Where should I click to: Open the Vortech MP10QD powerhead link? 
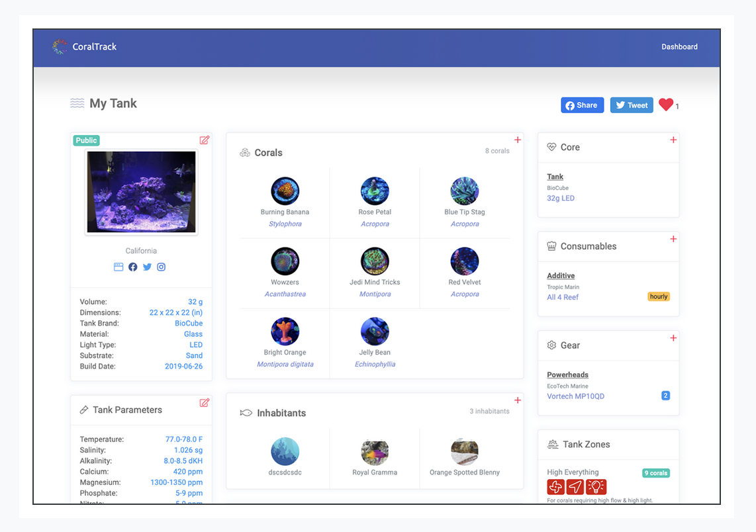click(575, 396)
